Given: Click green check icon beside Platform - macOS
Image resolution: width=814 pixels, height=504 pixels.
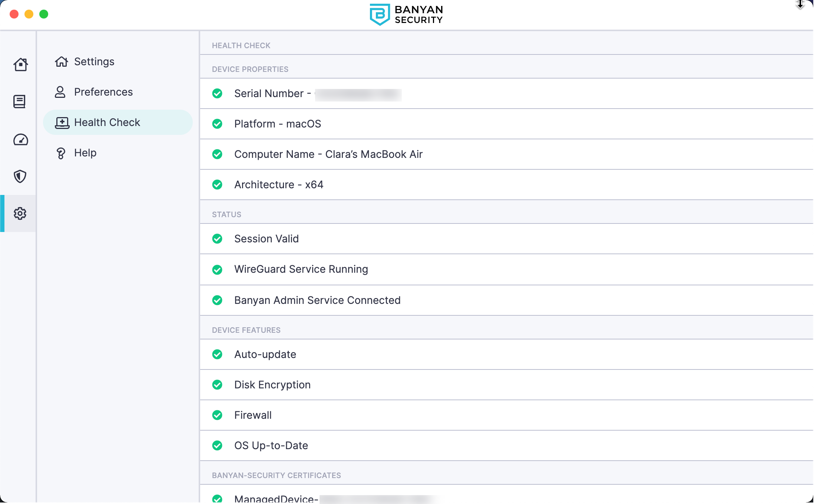Looking at the screenshot, I should point(217,124).
